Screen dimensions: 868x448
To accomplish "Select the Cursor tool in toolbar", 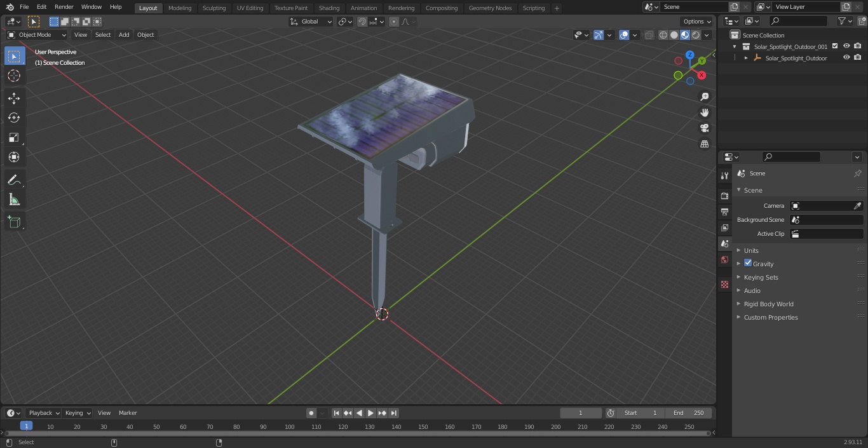I will click(x=14, y=76).
